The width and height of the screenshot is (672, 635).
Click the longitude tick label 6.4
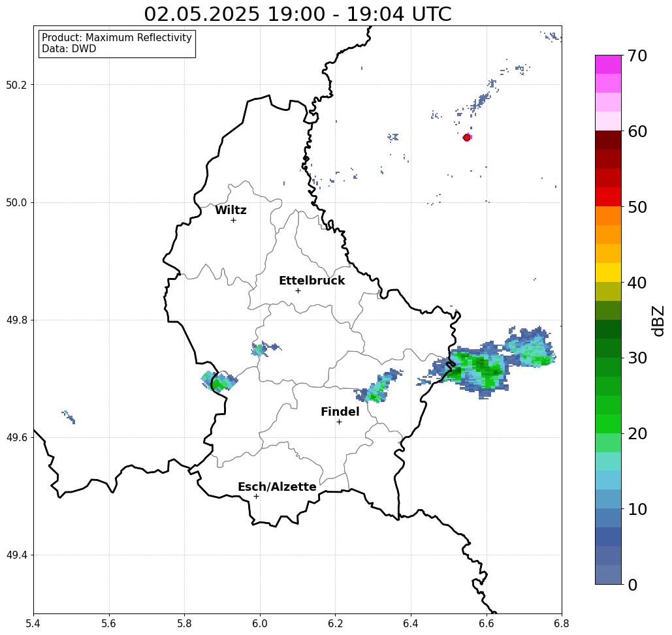411,623
